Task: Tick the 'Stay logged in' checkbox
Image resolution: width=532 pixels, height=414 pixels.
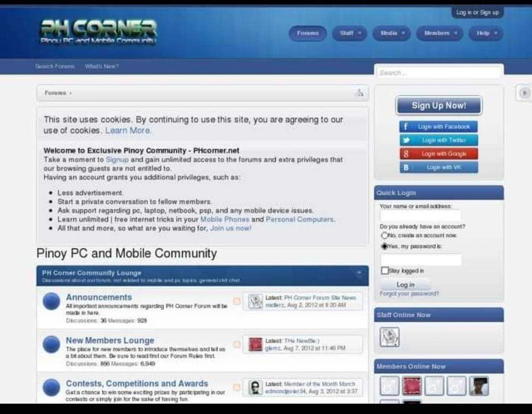Action: (x=384, y=271)
